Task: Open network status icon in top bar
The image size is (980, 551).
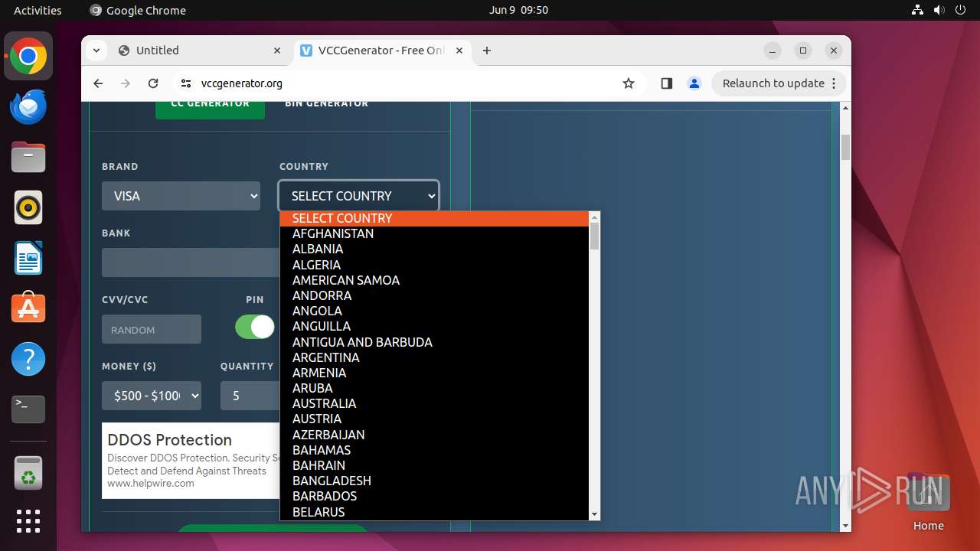Action: coord(918,10)
